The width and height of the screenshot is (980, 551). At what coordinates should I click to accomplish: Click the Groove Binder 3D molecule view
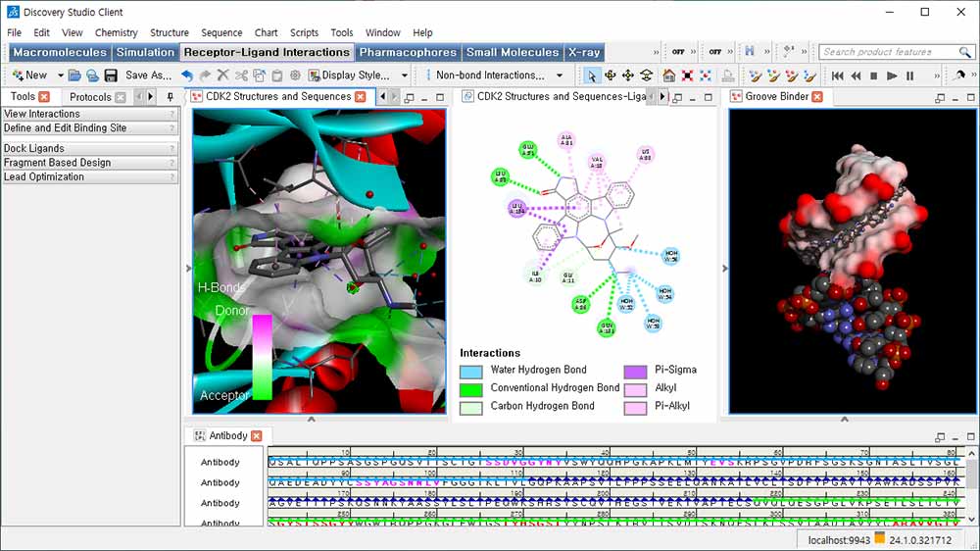point(853,262)
